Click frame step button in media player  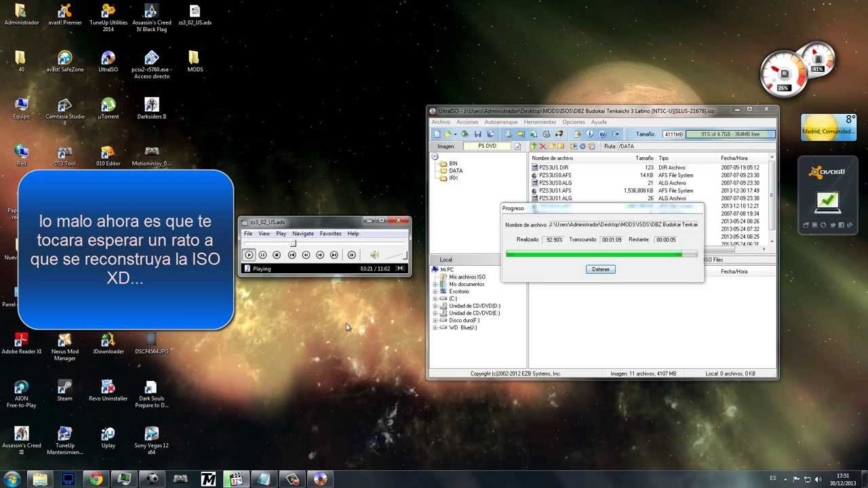pyautogui.click(x=351, y=255)
